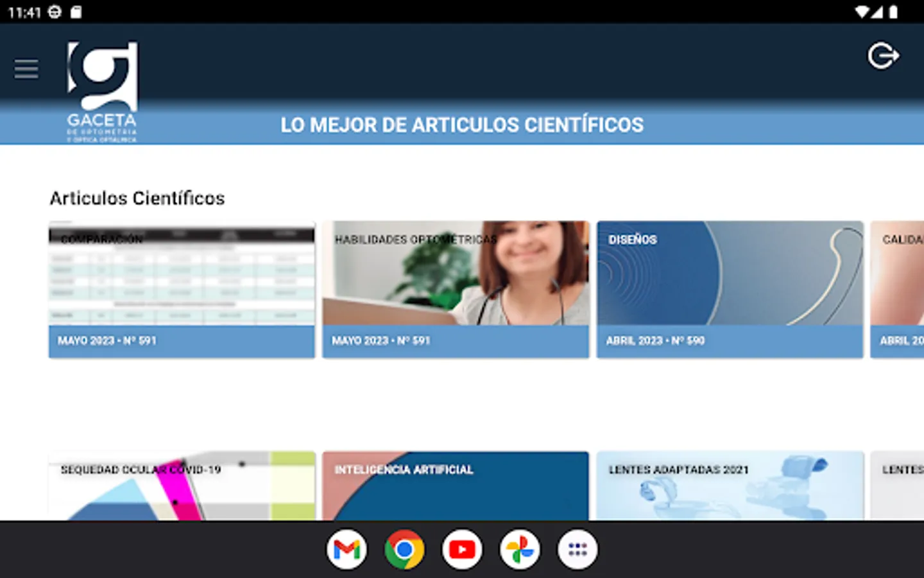This screenshot has height=578, width=924.
Task: Tap the Wi-Fi status bar icon
Action: point(863,12)
